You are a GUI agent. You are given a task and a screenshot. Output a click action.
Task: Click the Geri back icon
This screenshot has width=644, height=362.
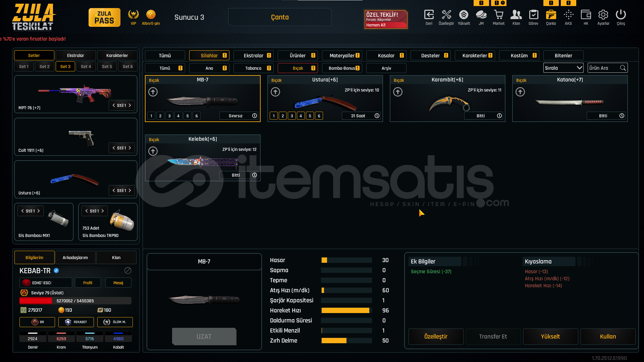tap(429, 15)
